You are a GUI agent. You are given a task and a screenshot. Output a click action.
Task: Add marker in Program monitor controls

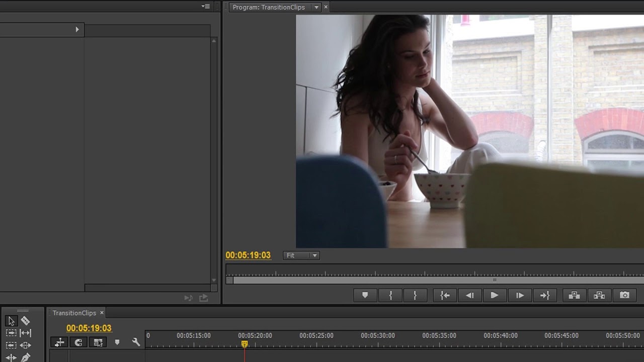coord(365,295)
